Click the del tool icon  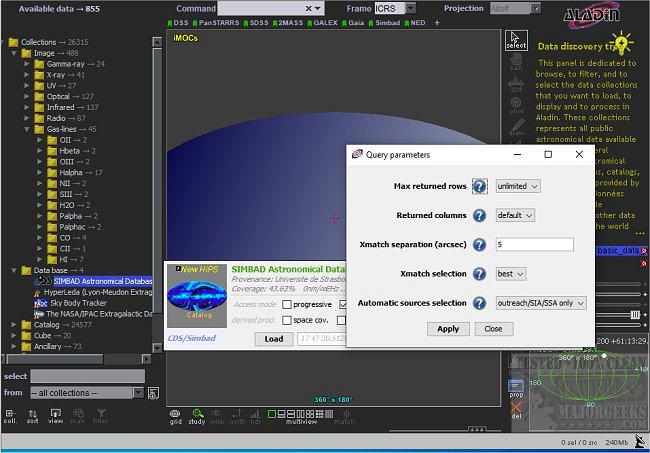pyautogui.click(x=516, y=410)
